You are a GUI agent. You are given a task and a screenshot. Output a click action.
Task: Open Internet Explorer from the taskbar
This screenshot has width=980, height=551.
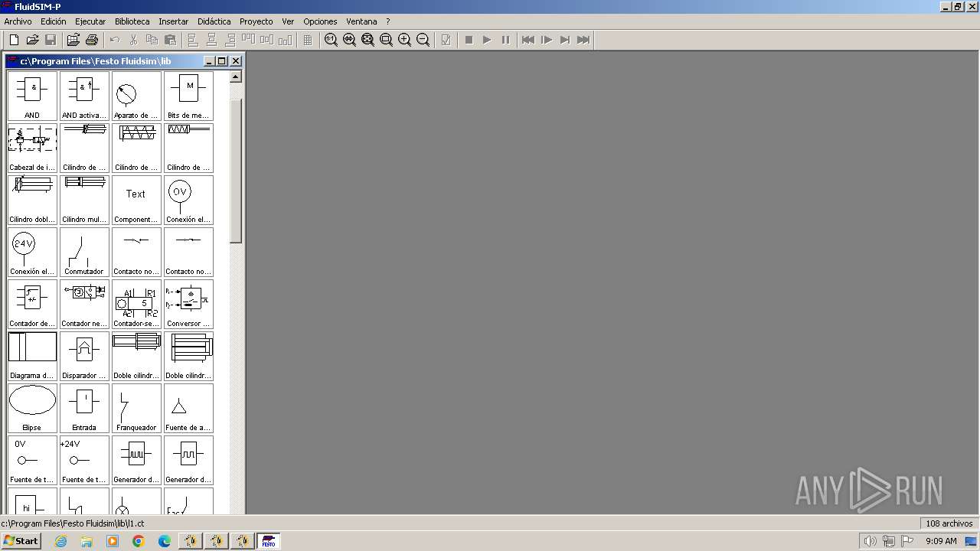(60, 541)
